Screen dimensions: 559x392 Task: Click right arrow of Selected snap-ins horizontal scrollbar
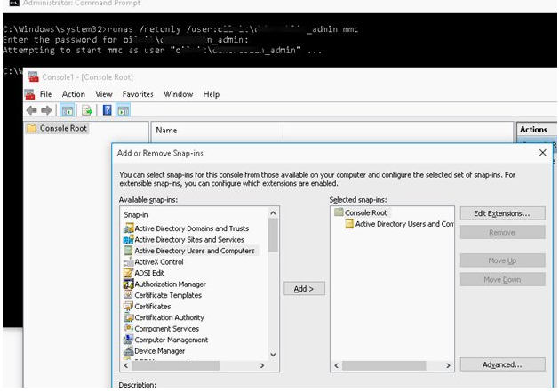click(x=448, y=365)
